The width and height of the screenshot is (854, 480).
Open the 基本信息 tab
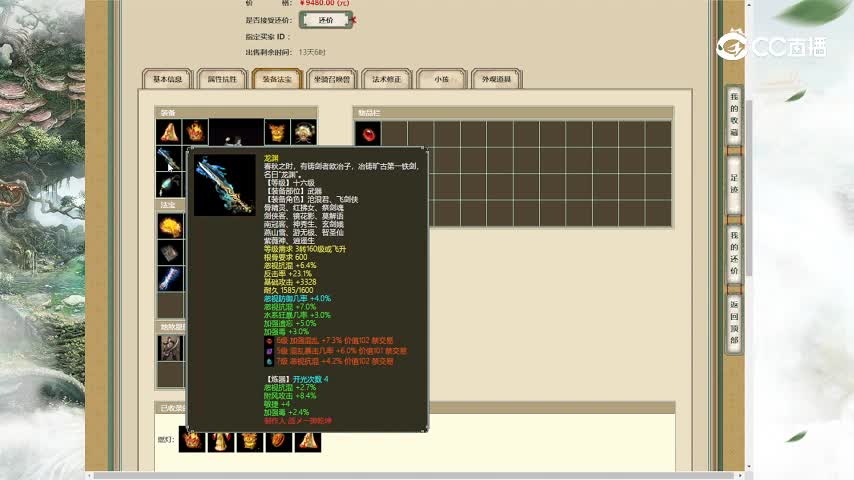click(167, 80)
